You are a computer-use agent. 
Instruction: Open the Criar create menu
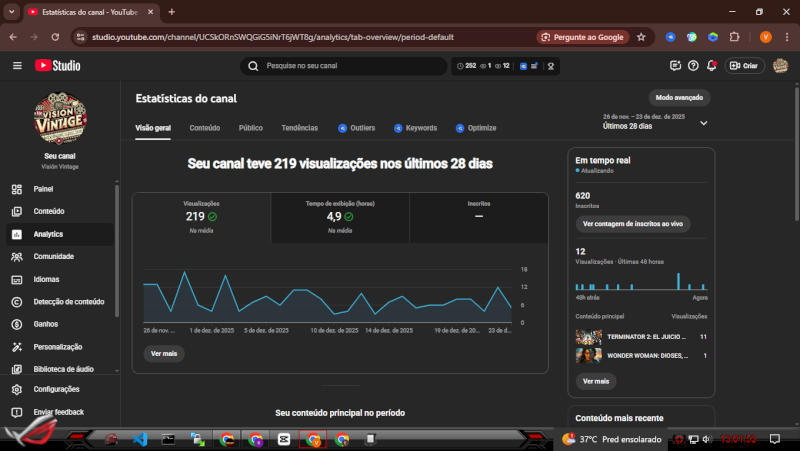(x=743, y=66)
